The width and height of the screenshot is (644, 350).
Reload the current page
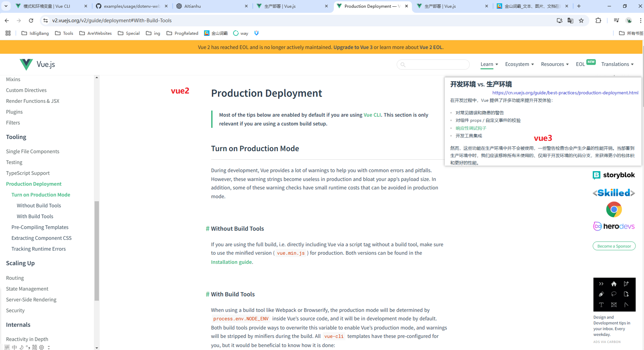31,20
